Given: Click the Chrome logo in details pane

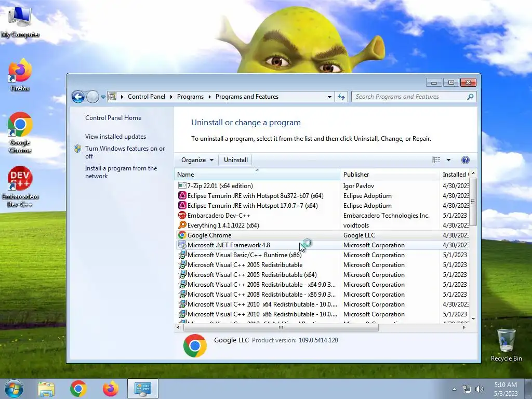Looking at the screenshot, I should [x=195, y=345].
